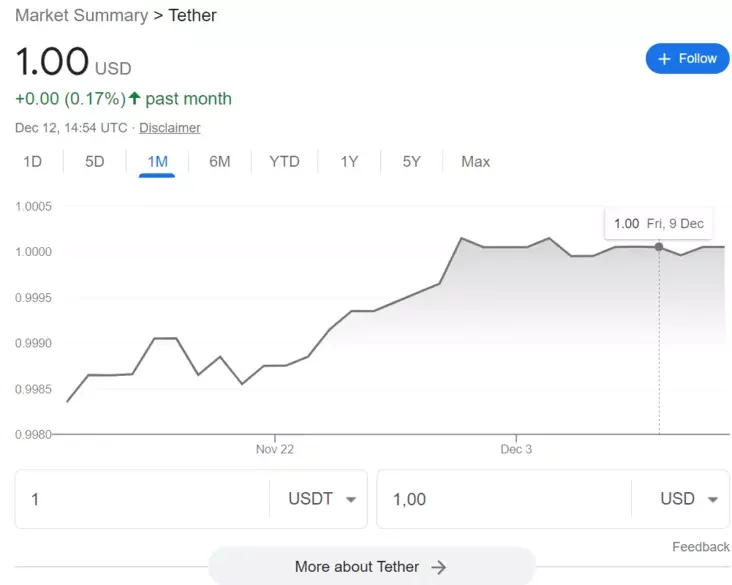Switch to the YTD range tab
Viewport: 732px width, 585px height.
tap(284, 161)
